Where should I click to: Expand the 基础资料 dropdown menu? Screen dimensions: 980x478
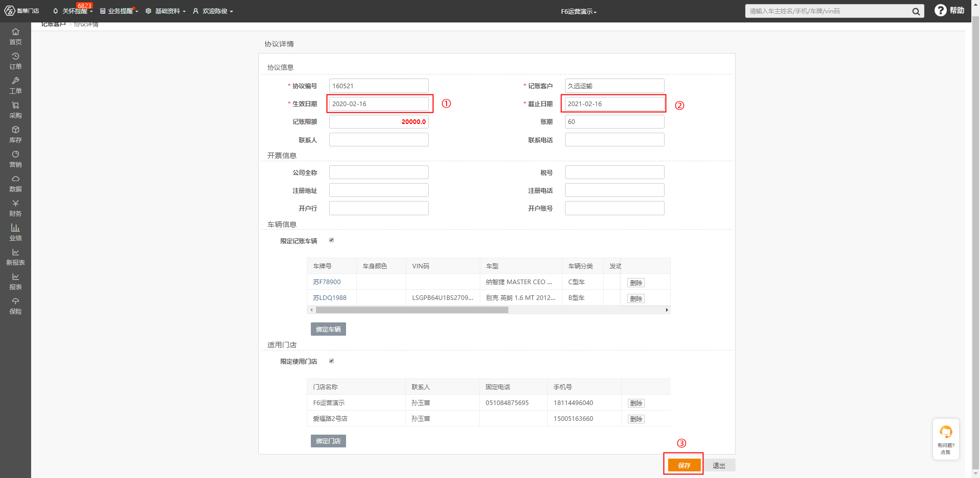coord(165,11)
